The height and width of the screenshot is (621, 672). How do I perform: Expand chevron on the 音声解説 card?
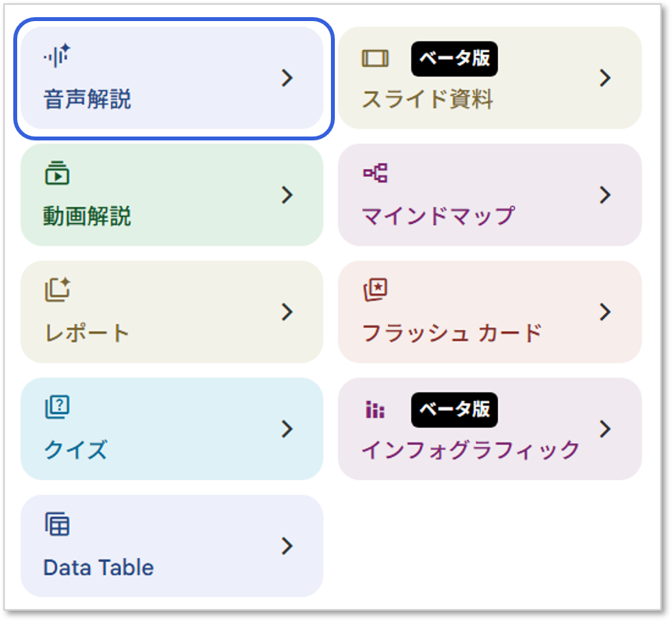point(287,78)
